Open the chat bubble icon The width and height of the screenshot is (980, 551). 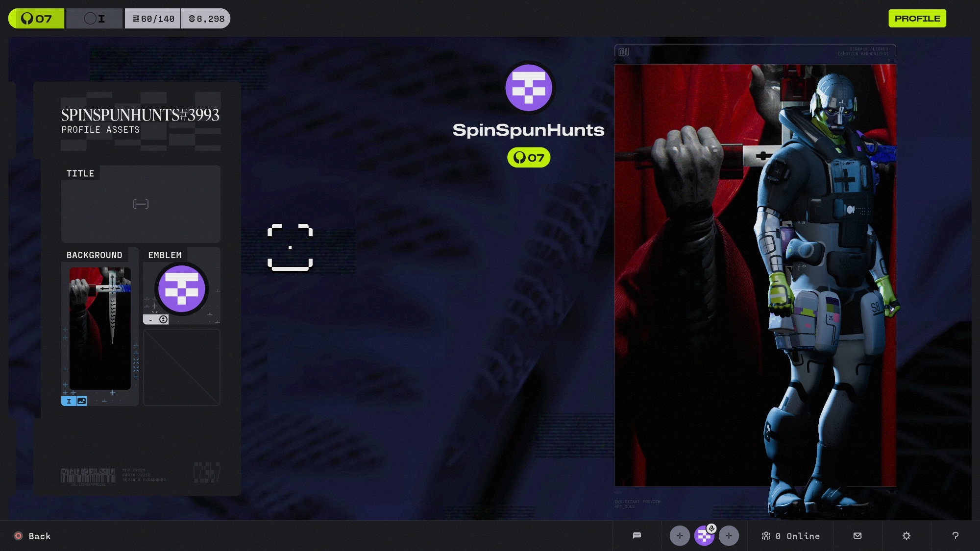pyautogui.click(x=637, y=535)
